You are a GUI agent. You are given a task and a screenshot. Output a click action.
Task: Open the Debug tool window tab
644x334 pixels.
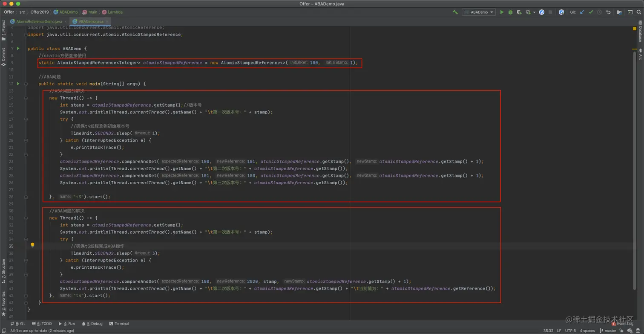point(92,324)
